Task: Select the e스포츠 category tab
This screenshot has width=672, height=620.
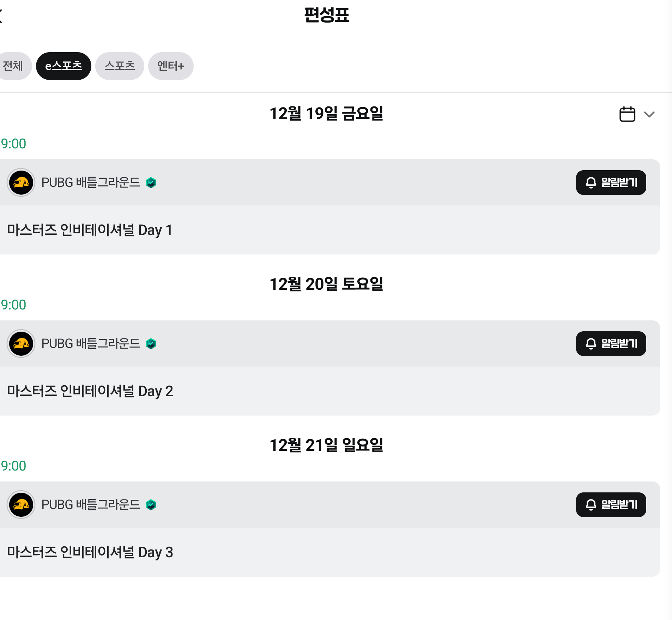Action: 63,66
